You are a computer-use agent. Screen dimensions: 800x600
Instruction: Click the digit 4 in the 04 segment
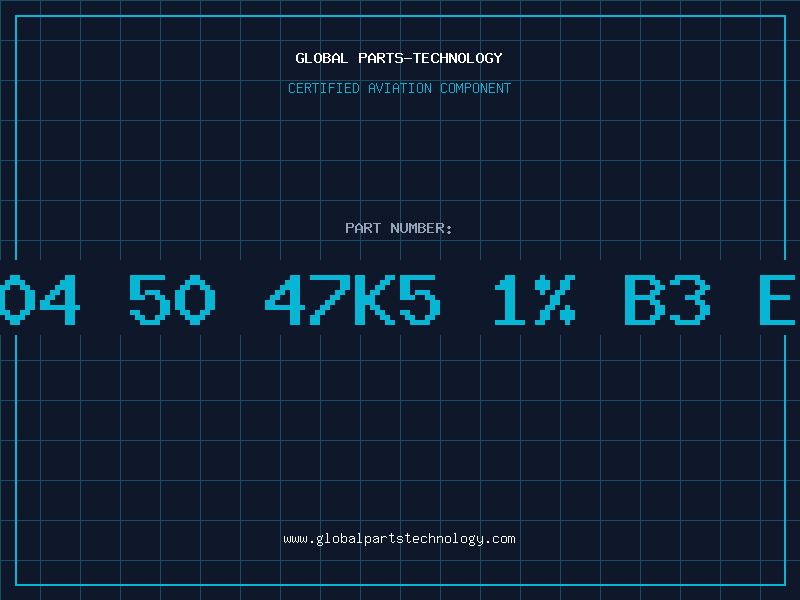60,300
